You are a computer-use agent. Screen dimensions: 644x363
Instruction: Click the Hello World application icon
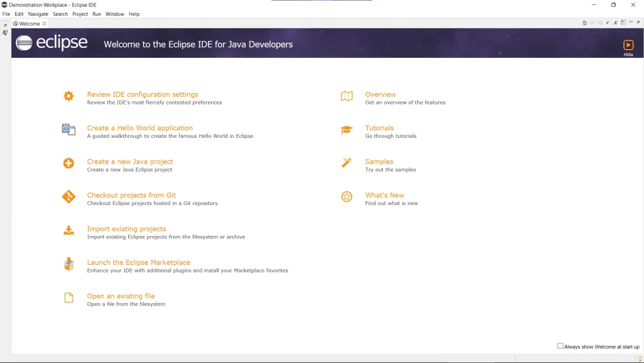pos(68,130)
